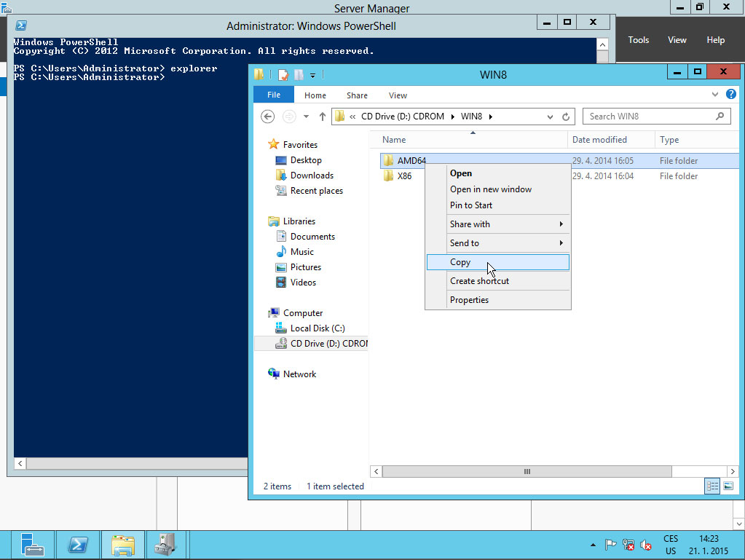This screenshot has height=560, width=745.
Task: Open the address bar history dropdown
Action: [551, 117]
